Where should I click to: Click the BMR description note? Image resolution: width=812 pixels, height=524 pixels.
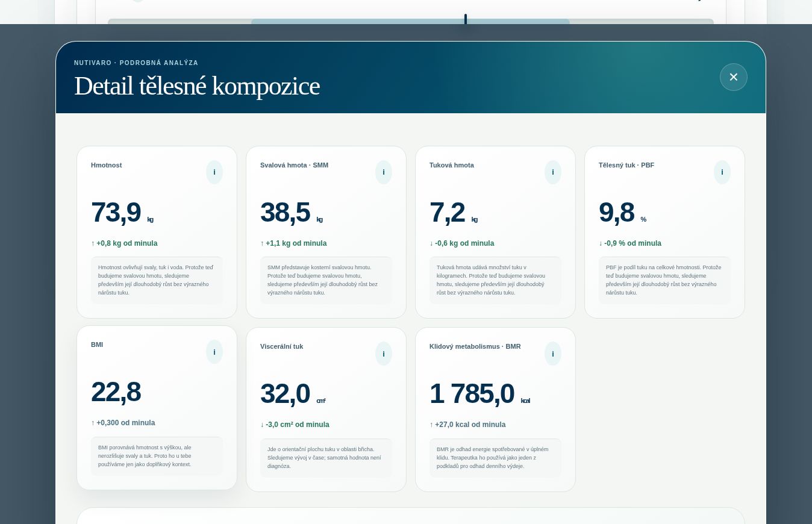pos(495,458)
